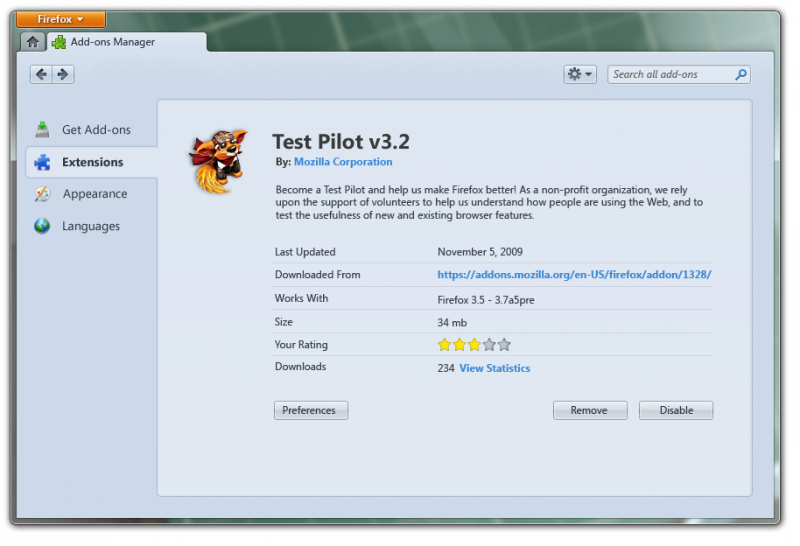Open Test Pilot Preferences

click(311, 410)
